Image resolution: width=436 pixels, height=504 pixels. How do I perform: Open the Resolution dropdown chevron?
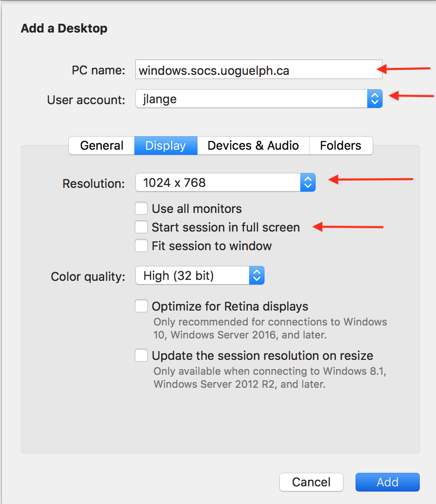pos(308,182)
